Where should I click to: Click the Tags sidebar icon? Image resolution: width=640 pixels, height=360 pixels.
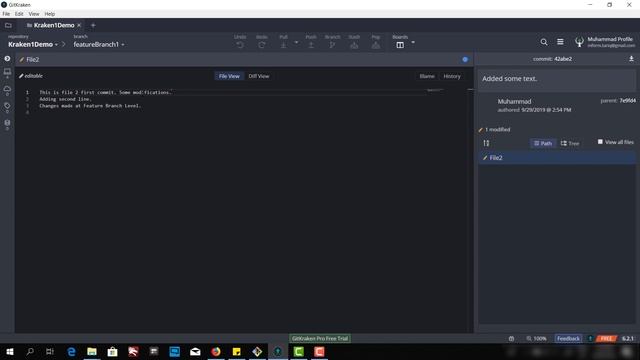pos(7,106)
